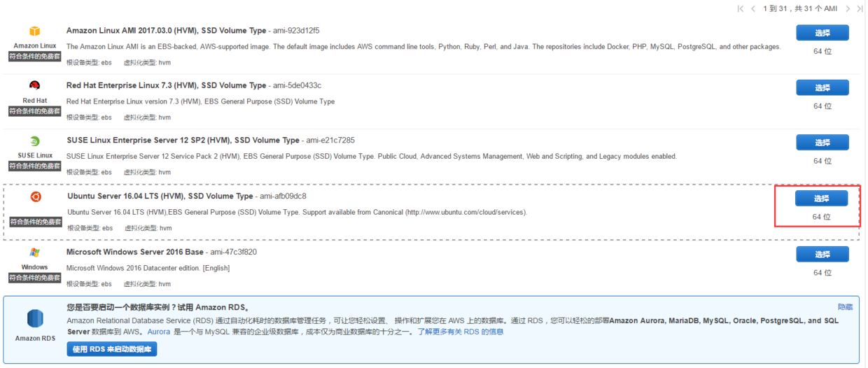Click the SUSE Linux logo icon
Viewport: 868px width, 368px height.
(34, 141)
